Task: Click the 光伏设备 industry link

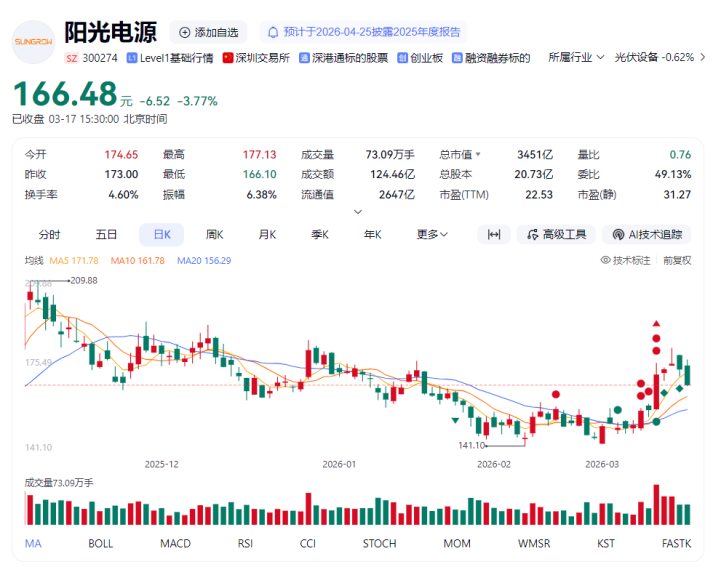Action: 637,58
